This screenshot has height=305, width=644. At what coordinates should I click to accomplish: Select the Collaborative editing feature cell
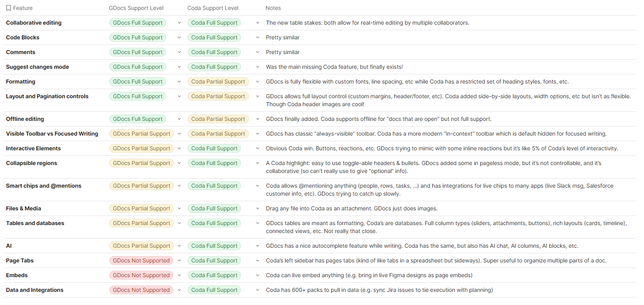tap(34, 23)
